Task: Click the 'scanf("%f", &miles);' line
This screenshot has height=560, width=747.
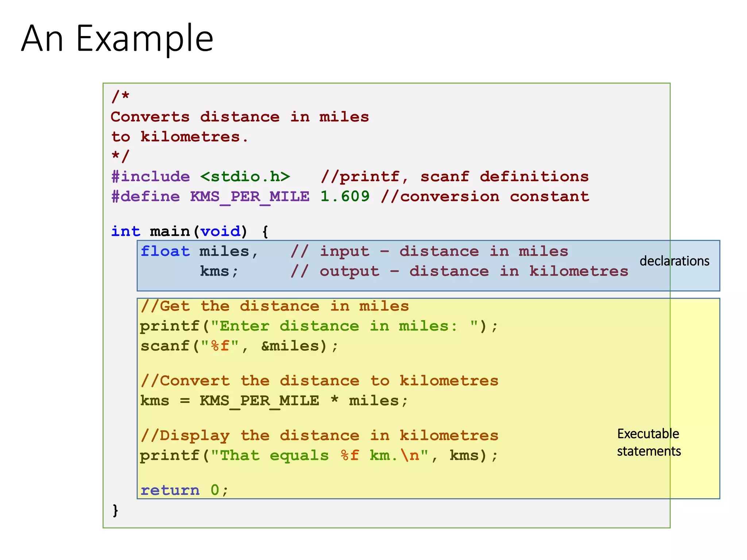Action: [x=240, y=346]
